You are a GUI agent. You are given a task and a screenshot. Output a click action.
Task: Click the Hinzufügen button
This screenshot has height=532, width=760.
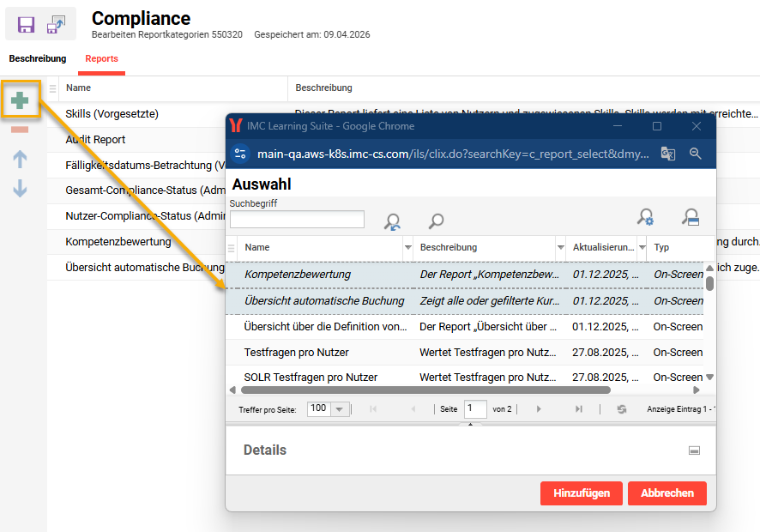581,493
